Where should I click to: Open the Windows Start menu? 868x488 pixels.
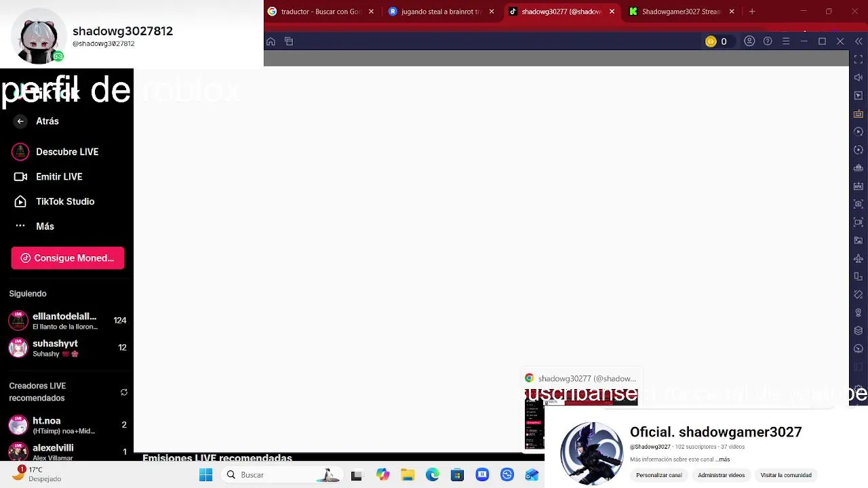(x=205, y=475)
